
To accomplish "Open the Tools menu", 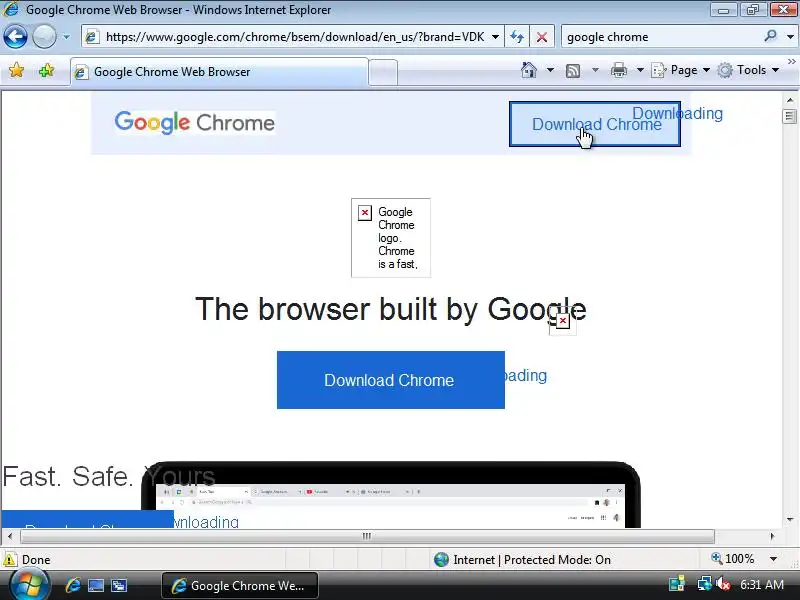I will 748,70.
